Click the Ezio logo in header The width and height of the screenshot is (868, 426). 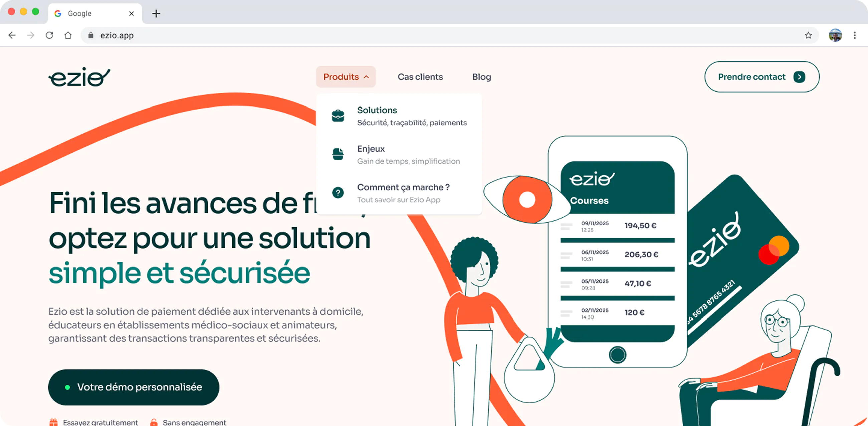(x=79, y=77)
